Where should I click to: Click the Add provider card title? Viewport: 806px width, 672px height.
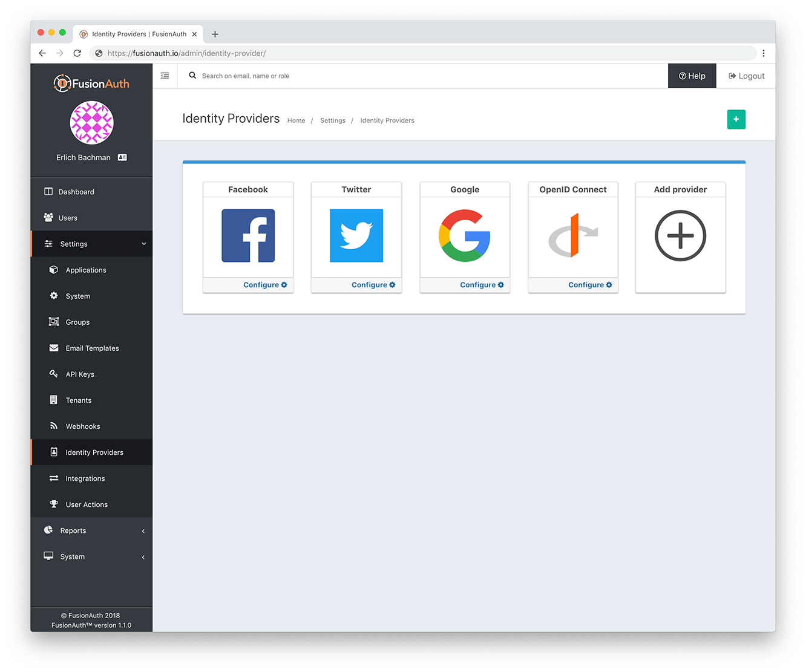[x=680, y=189]
